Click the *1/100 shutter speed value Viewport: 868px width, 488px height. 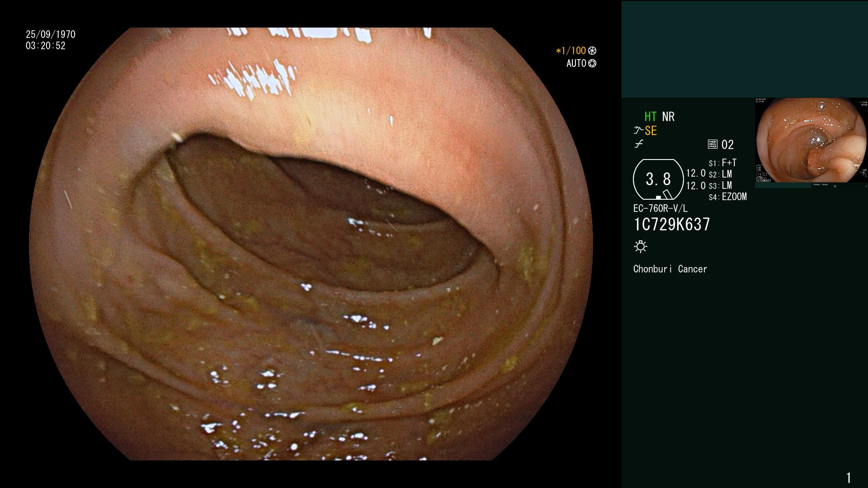pyautogui.click(x=571, y=51)
